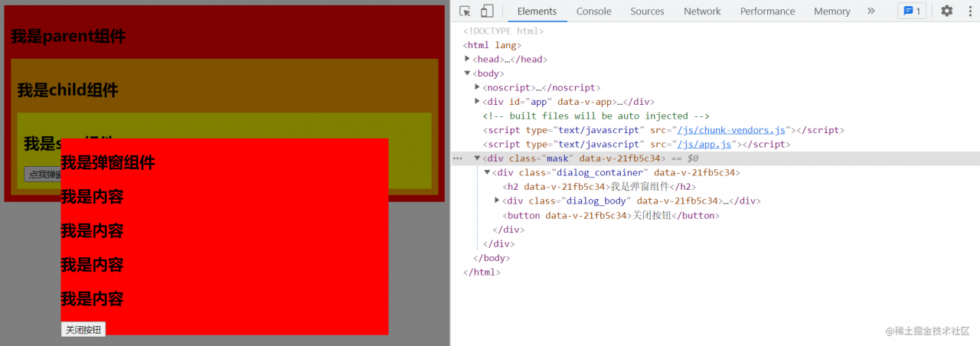Click the 关闭按钮 button in the dialog
The height and width of the screenshot is (346, 980).
point(83,329)
